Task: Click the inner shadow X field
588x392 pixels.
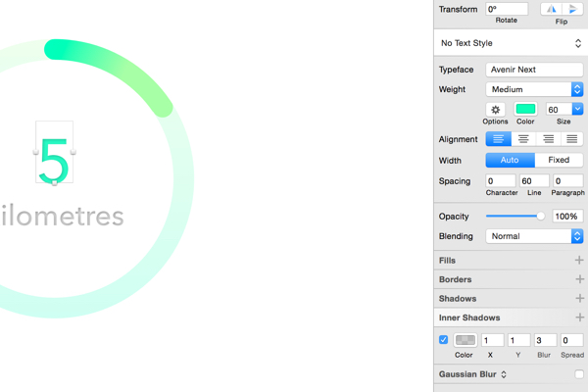Action: (x=492, y=340)
